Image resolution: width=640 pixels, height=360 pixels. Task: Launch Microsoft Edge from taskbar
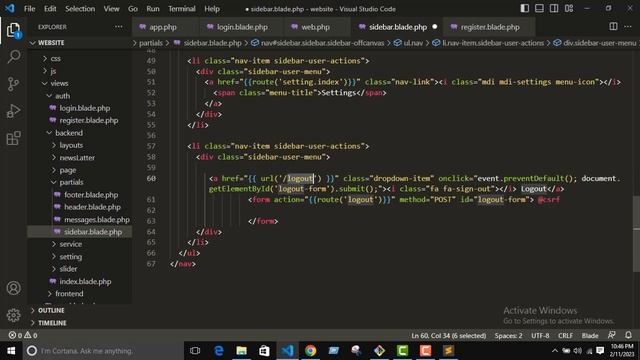pyautogui.click(x=218, y=351)
